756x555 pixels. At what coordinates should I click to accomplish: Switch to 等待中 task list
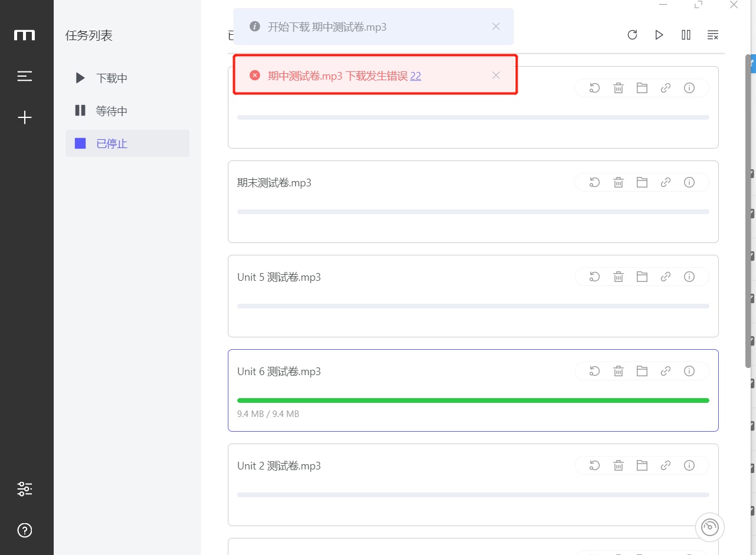[127, 111]
